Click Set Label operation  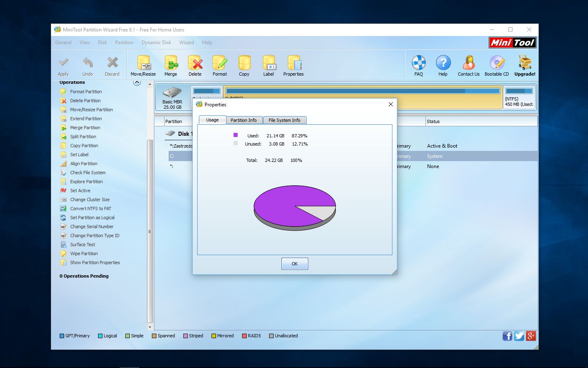[79, 155]
